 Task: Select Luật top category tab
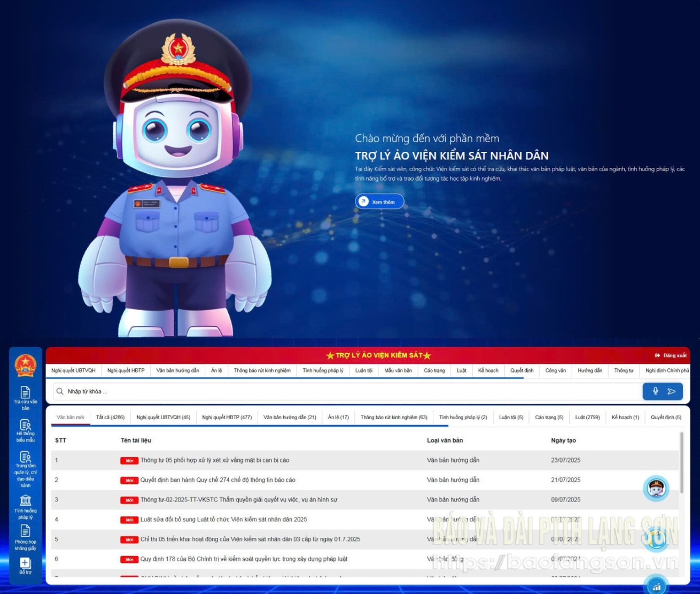(x=462, y=371)
